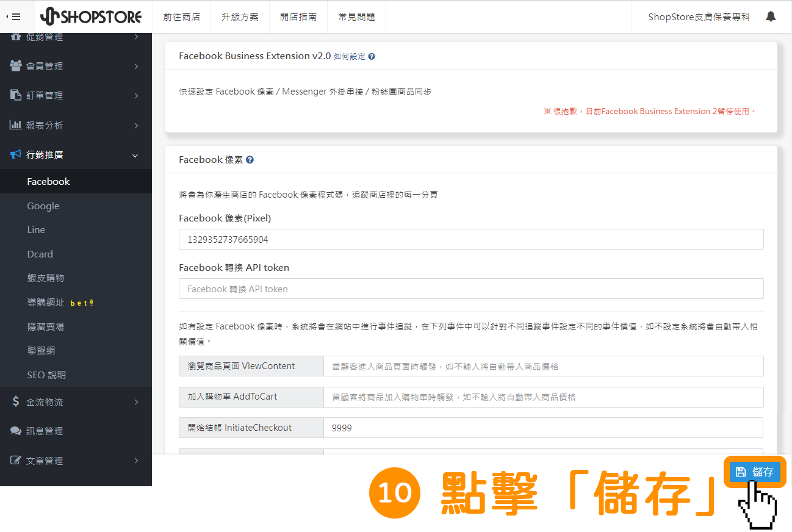Expand the 報表分析 menu chevron
The image size is (792, 532).
135,126
